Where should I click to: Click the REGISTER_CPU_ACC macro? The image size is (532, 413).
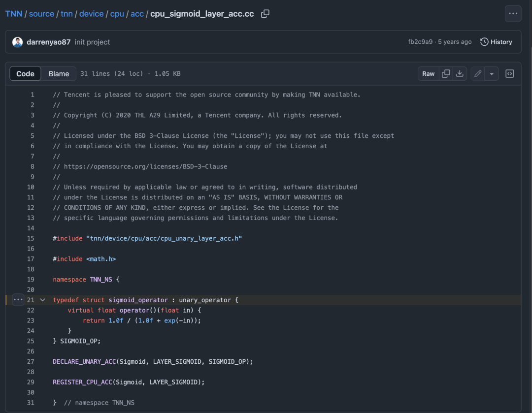pyautogui.click(x=82, y=382)
